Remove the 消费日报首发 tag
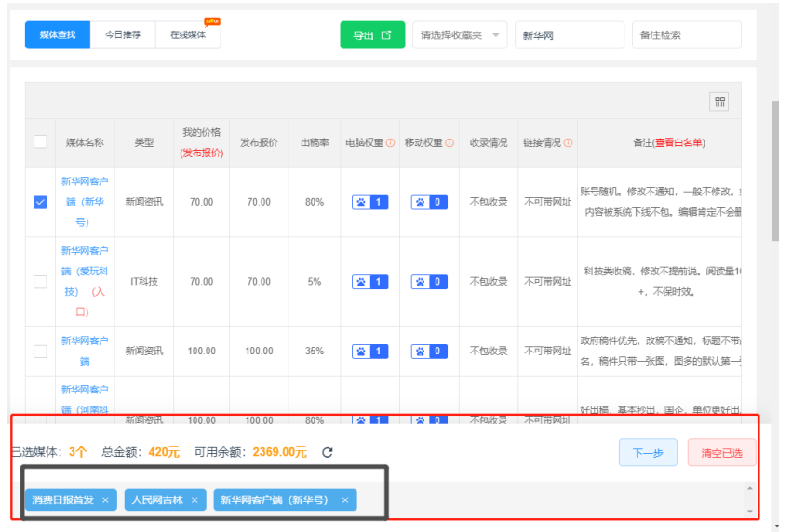 click(105, 500)
